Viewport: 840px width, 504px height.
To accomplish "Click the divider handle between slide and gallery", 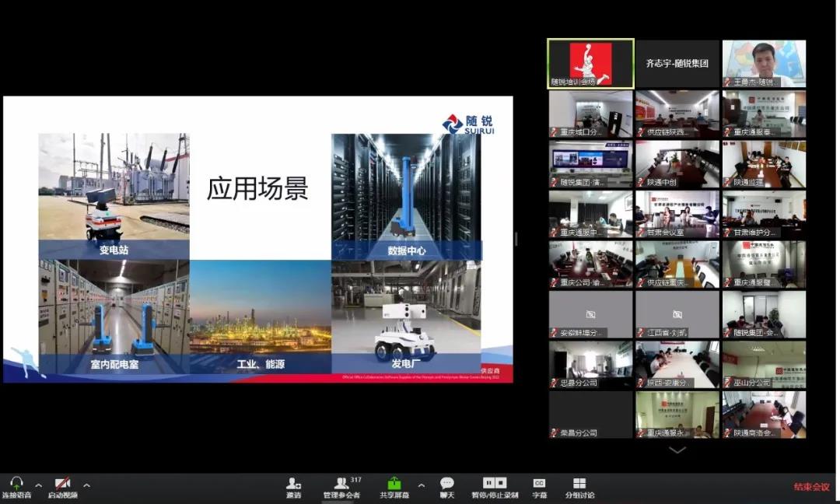I will pos(516,239).
